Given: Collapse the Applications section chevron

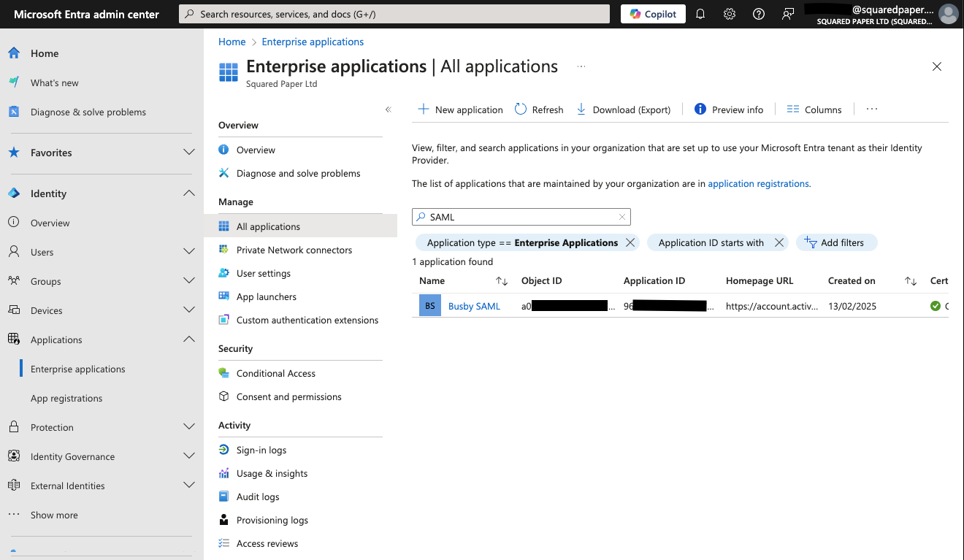Looking at the screenshot, I should pos(188,340).
